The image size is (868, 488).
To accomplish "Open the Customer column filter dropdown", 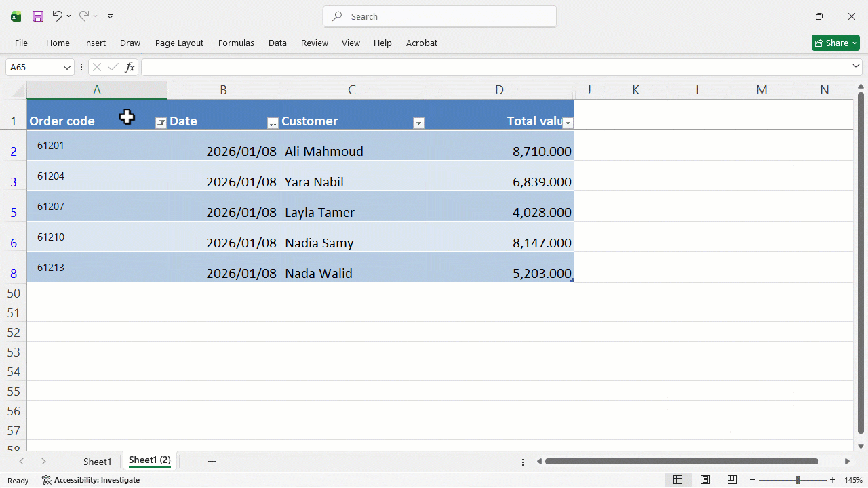I will (x=418, y=123).
